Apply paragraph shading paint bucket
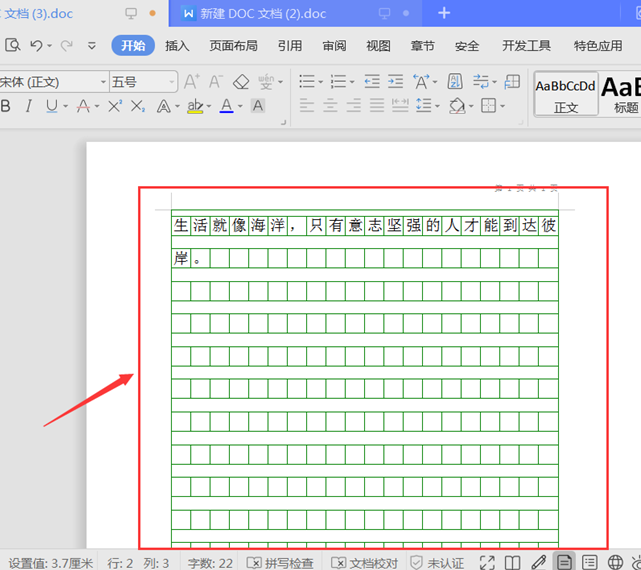Viewport: 641px width, 570px height. tap(457, 106)
